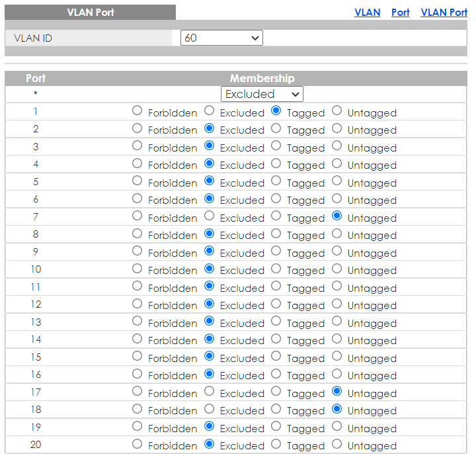The width and height of the screenshot is (476, 454).
Task: Set port 7 to Excluded
Action: (x=209, y=216)
